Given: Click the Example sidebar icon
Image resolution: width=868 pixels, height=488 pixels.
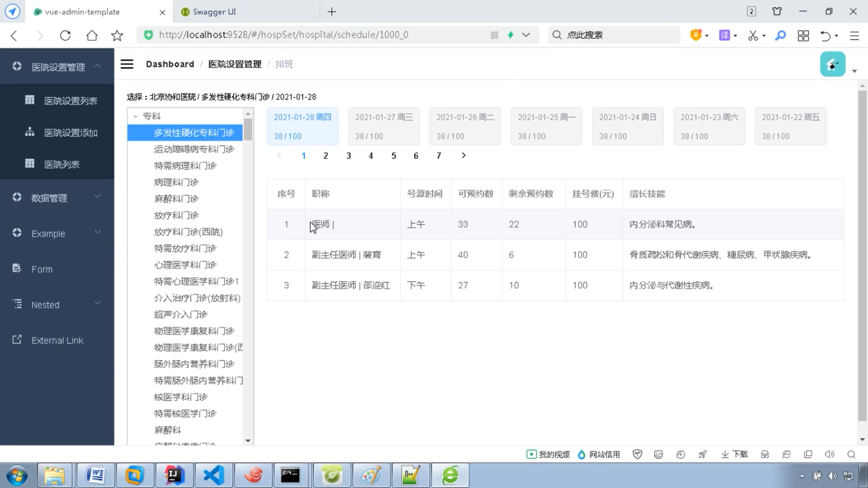Looking at the screenshot, I should click(17, 233).
